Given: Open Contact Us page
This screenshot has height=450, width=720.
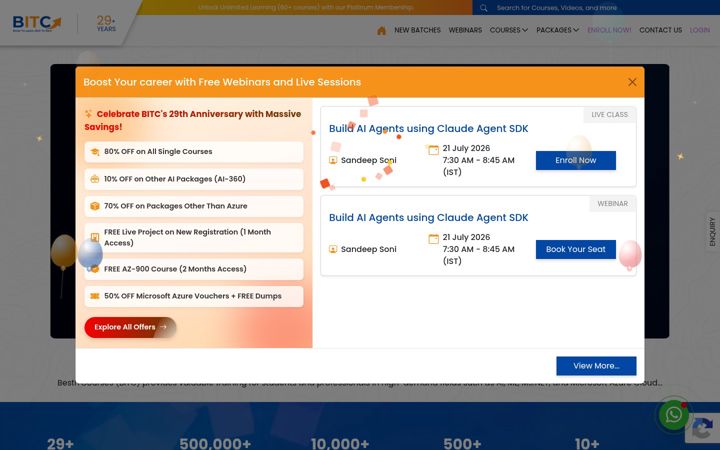Looking at the screenshot, I should point(660,30).
